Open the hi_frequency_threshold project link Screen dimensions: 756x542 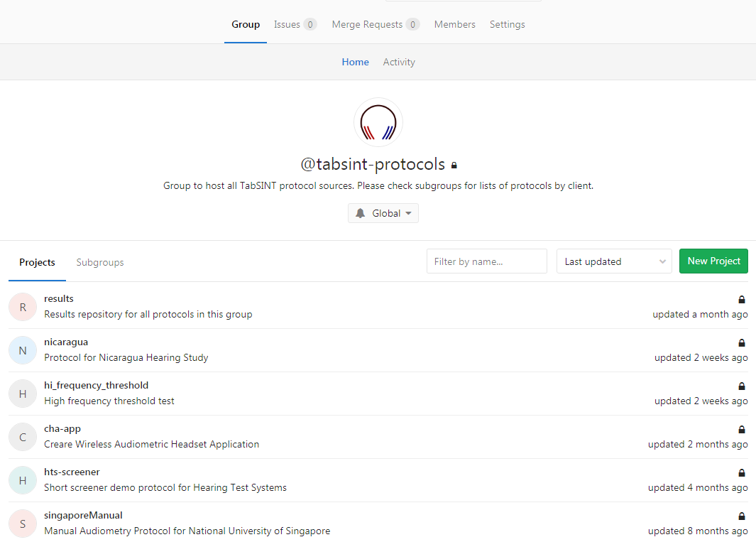pos(96,385)
